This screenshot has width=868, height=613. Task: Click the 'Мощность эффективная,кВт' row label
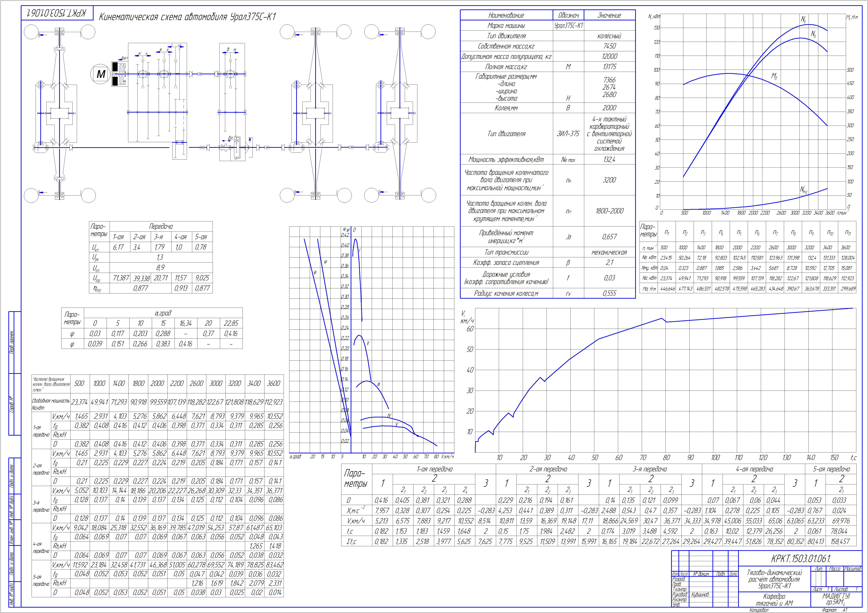point(506,159)
